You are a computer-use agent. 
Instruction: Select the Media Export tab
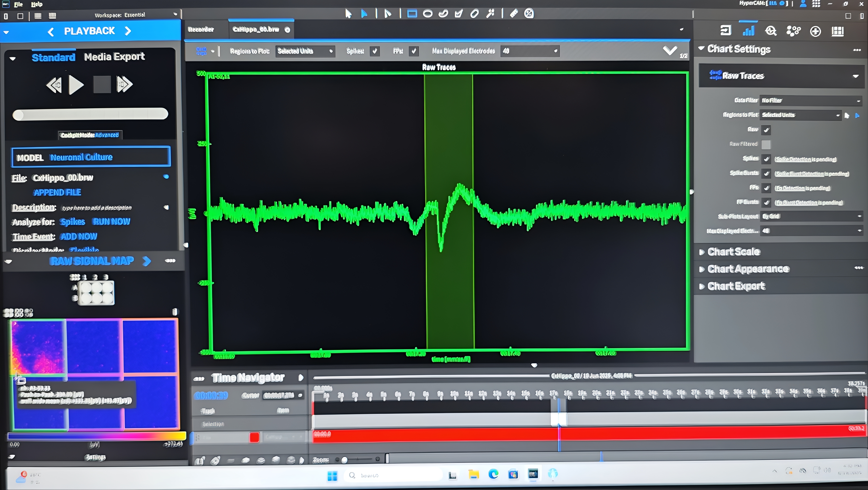pos(114,57)
